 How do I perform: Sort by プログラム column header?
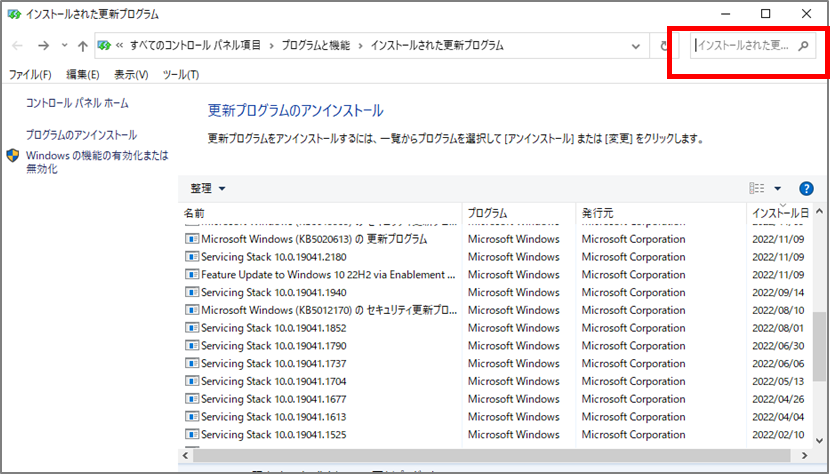[x=519, y=213]
